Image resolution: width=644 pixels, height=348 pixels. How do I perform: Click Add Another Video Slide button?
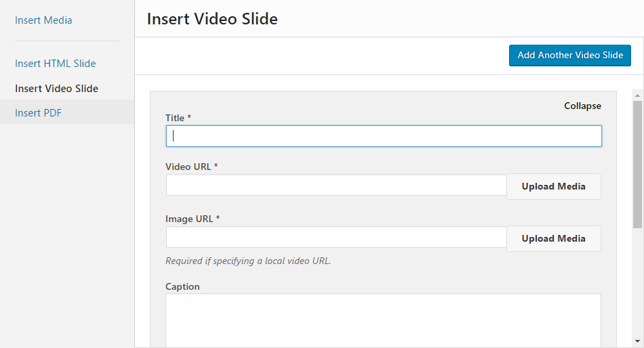click(x=569, y=55)
